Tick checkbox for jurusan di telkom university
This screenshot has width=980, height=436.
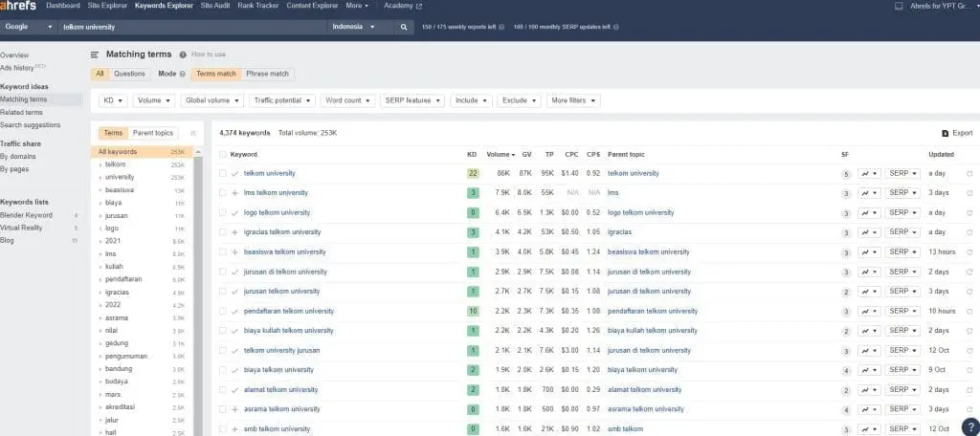222,272
